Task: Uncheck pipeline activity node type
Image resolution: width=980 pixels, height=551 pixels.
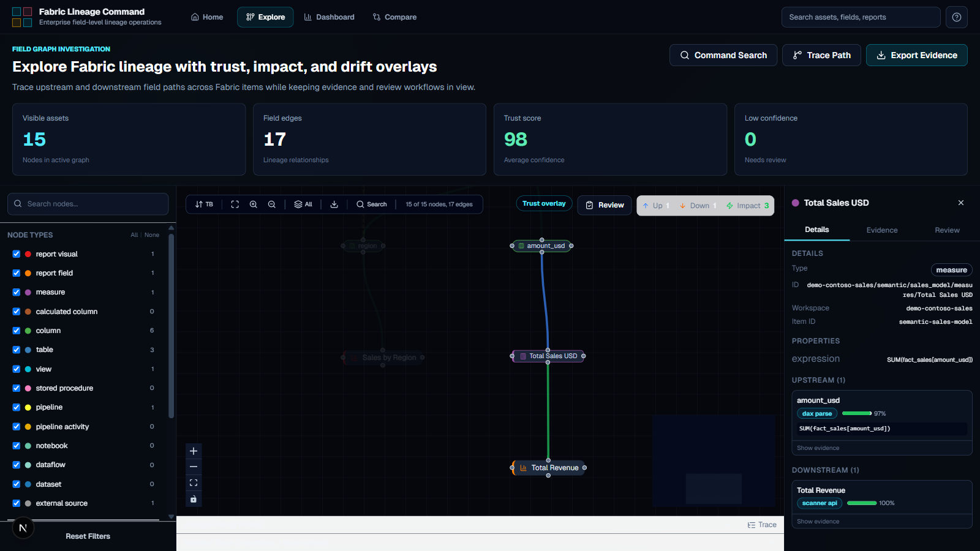Action: (17, 427)
